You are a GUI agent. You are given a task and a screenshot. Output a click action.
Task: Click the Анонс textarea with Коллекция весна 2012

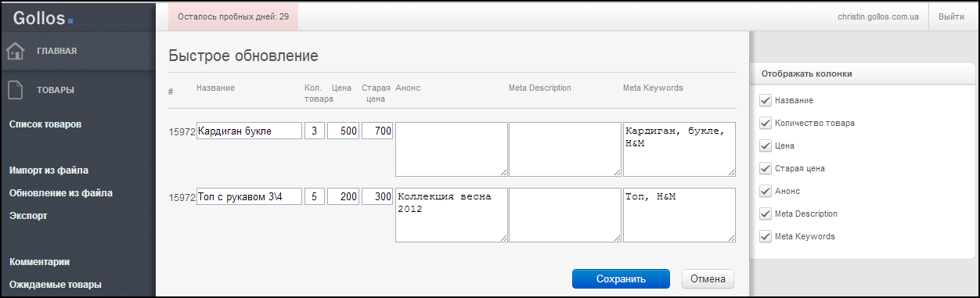click(452, 215)
